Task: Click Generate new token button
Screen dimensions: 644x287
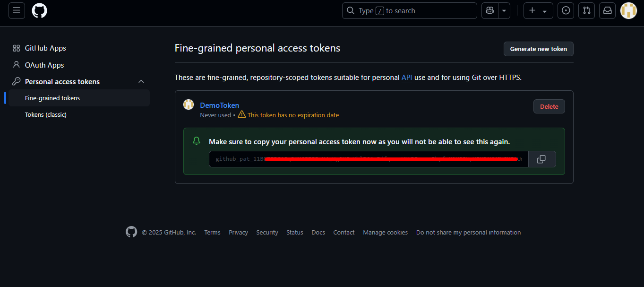Action: (538, 49)
